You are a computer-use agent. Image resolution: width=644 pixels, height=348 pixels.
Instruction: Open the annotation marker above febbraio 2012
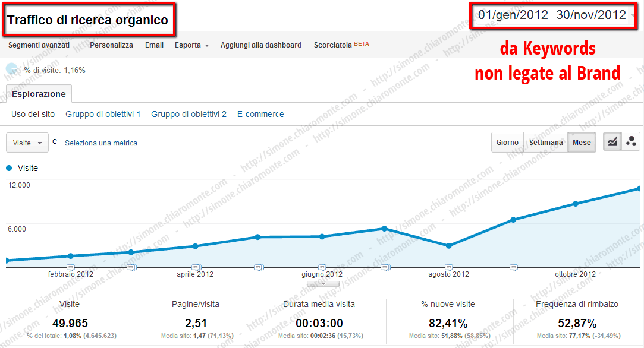[71, 268]
